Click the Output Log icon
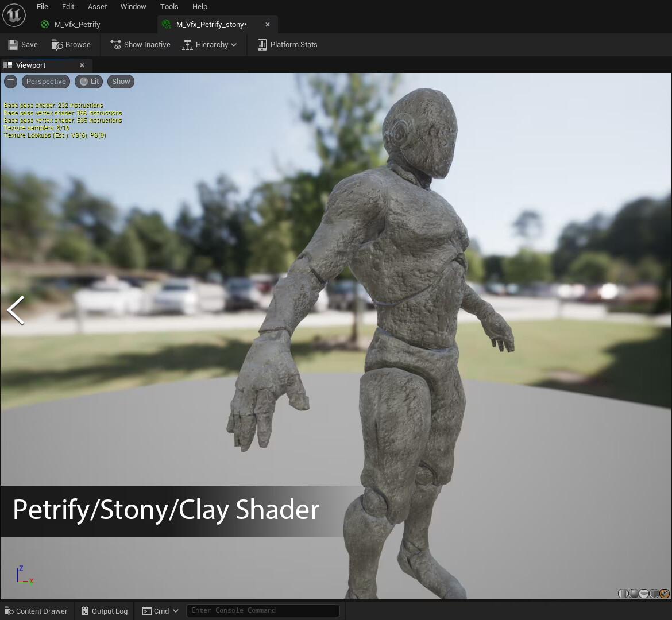672x620 pixels. [85, 611]
